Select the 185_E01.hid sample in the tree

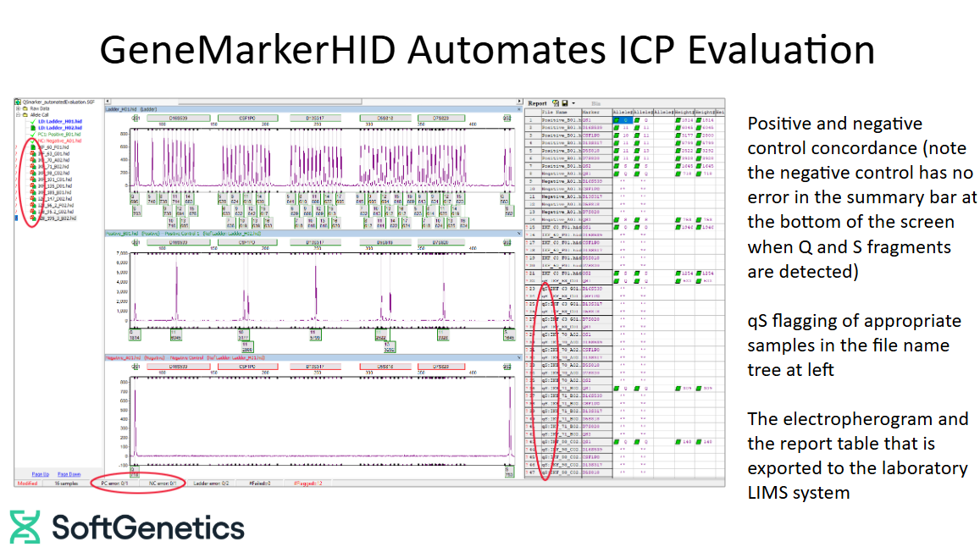pyautogui.click(x=56, y=192)
